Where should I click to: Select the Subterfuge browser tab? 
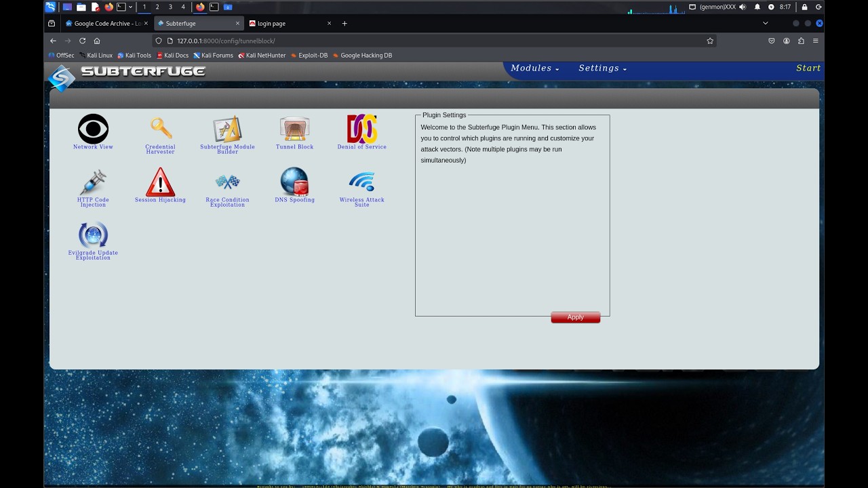coord(198,23)
